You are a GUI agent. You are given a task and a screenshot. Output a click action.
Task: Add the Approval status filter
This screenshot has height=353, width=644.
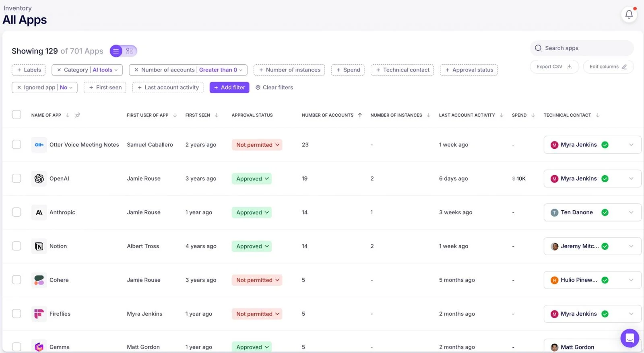(469, 70)
